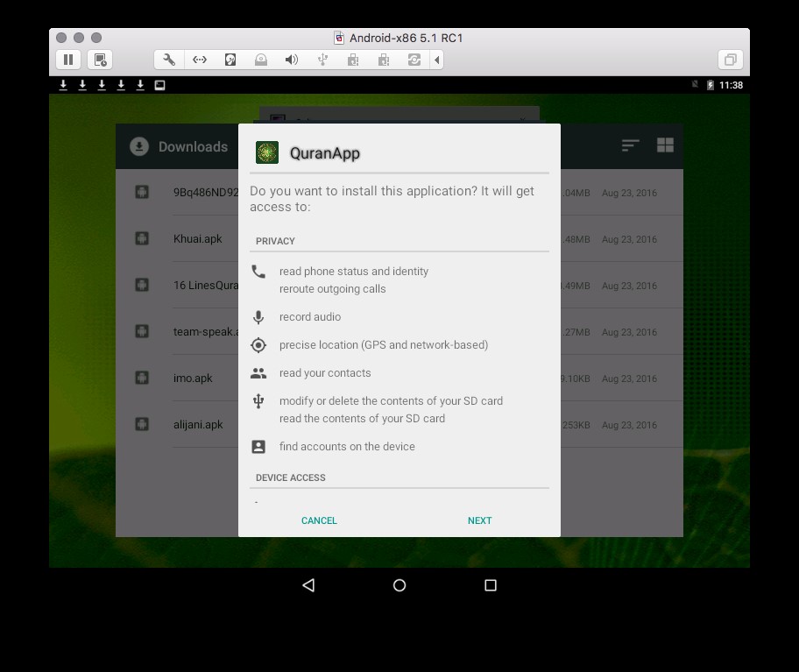The height and width of the screenshot is (672, 799).
Task: Tap the battery charging icon
Action: coord(711,85)
